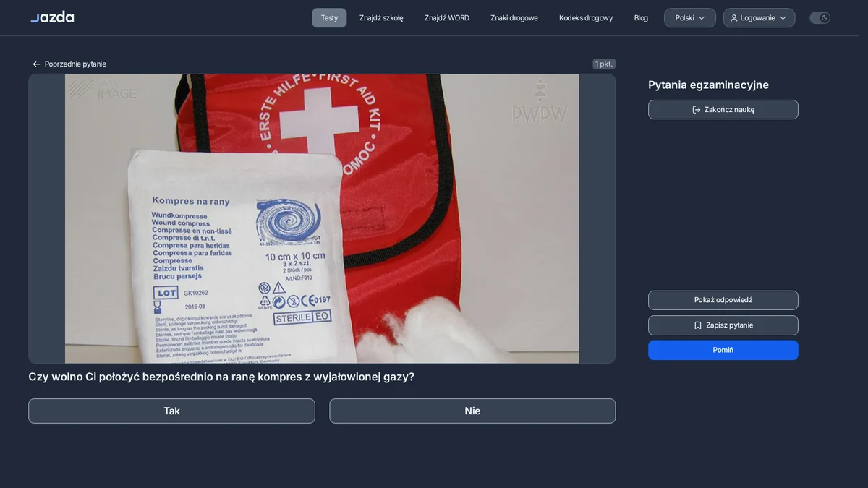This screenshot has width=868, height=488.
Task: Click Pokaż odpowiedź button
Action: click(x=723, y=300)
